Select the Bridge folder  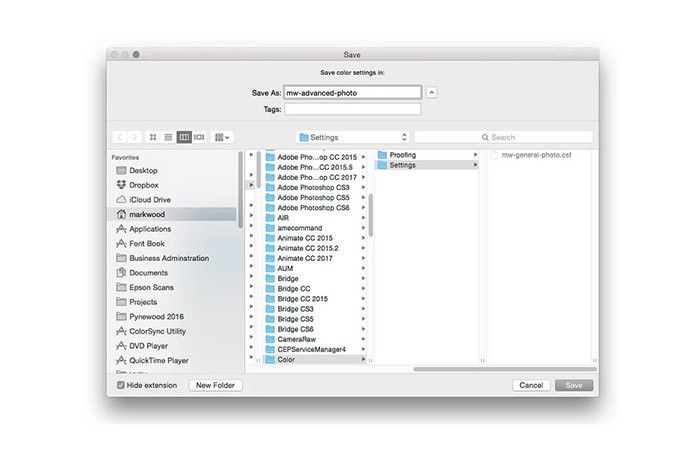click(x=315, y=279)
